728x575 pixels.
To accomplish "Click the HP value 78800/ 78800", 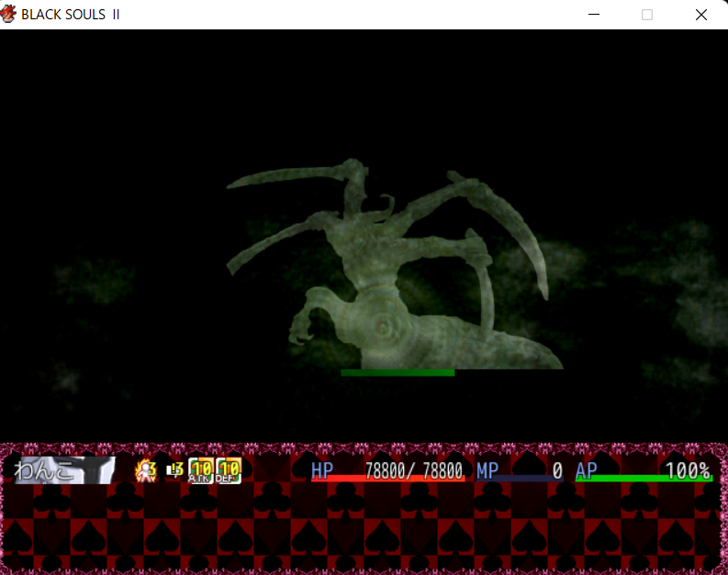I will (414, 470).
